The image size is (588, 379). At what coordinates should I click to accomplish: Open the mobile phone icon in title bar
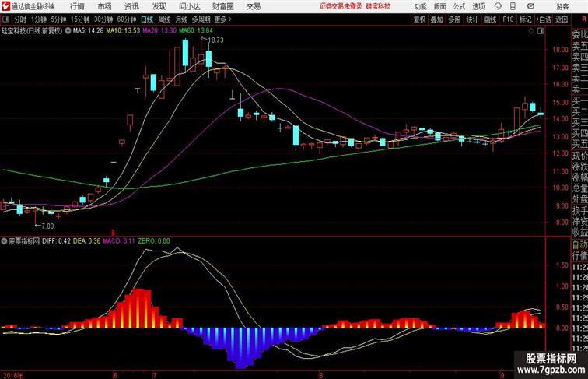(513, 6)
